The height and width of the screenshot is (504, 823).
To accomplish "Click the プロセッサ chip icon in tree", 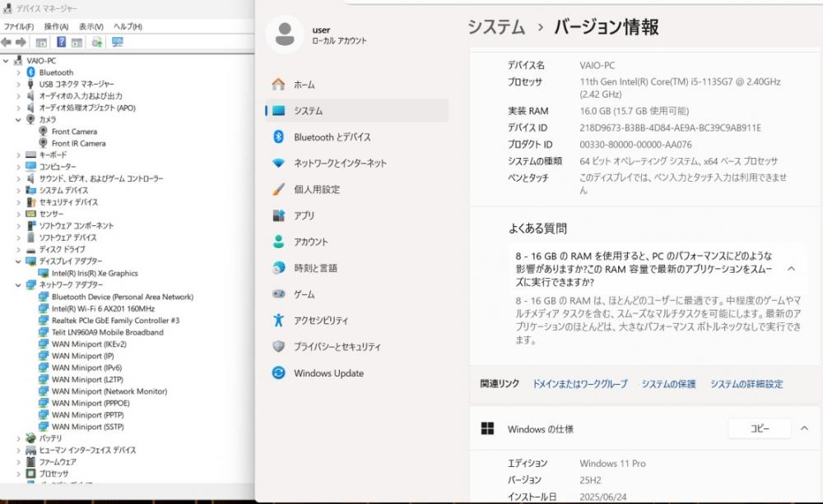I will tap(30, 474).
